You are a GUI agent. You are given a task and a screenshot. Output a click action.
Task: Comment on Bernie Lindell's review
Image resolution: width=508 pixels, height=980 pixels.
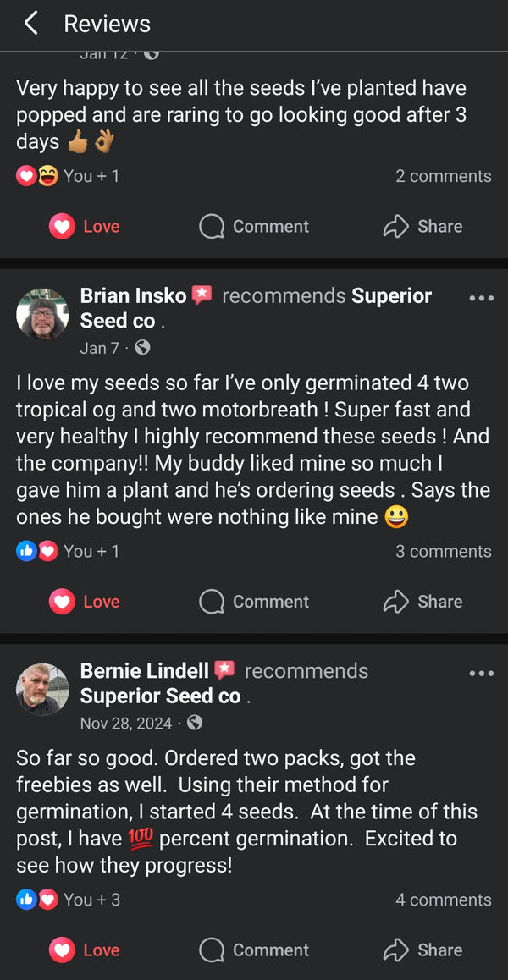click(x=254, y=950)
